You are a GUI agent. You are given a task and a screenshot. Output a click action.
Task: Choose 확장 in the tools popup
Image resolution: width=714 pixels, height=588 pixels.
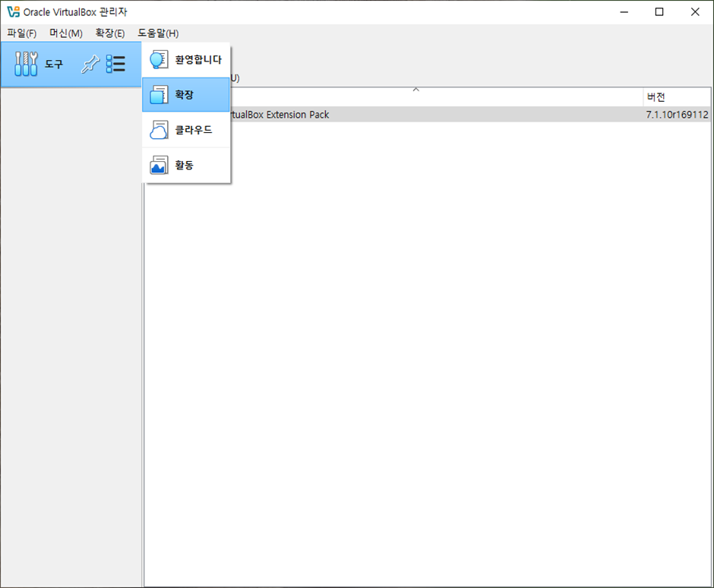(186, 95)
